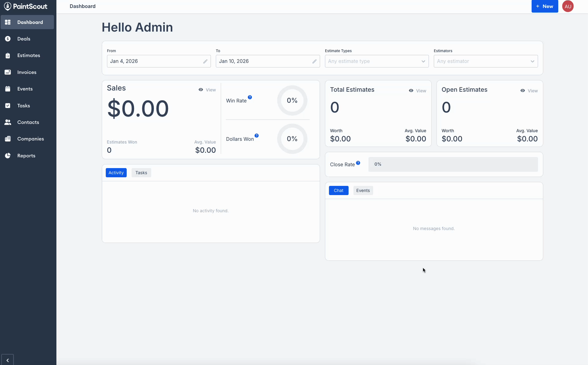
Task: Open the Companies building icon
Action: pyautogui.click(x=8, y=139)
